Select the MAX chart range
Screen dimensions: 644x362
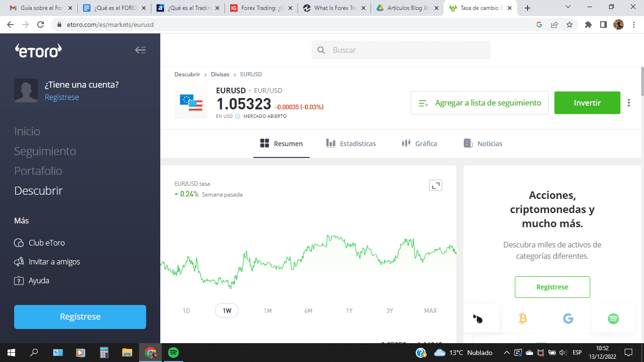(x=430, y=311)
